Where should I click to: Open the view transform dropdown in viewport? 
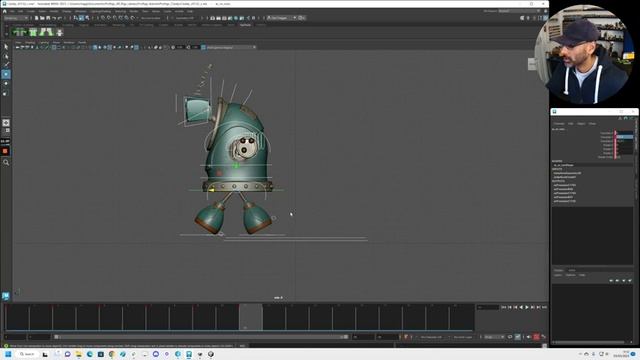coord(231,47)
